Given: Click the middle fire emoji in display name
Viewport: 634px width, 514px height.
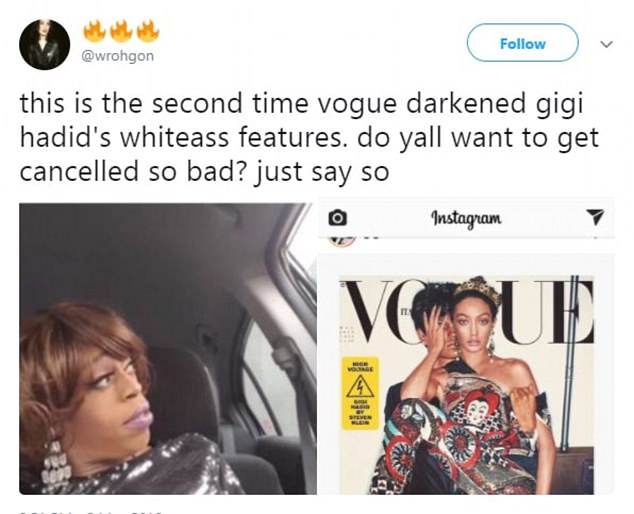Looking at the screenshot, I should pyautogui.click(x=121, y=32).
